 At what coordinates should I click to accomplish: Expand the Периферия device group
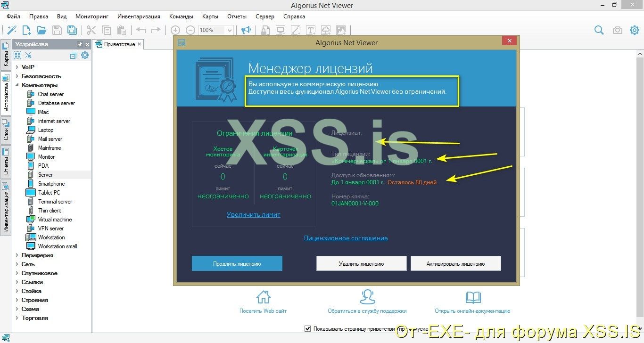coord(17,255)
